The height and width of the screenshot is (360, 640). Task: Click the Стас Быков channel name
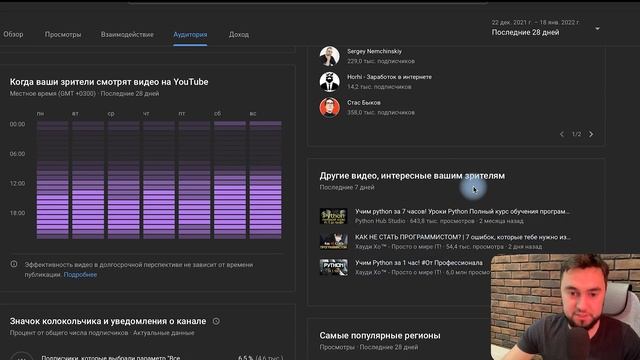click(x=364, y=102)
